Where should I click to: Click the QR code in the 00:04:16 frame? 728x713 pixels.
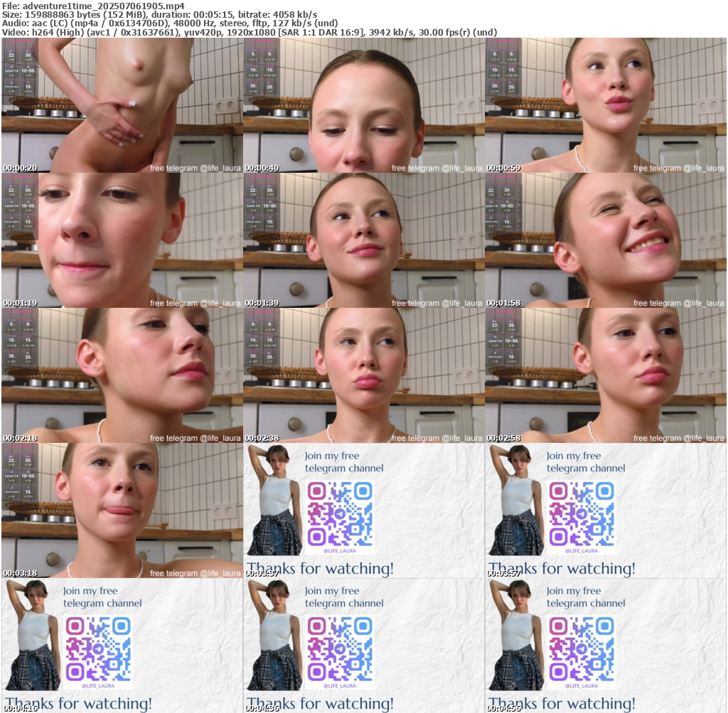(98, 648)
